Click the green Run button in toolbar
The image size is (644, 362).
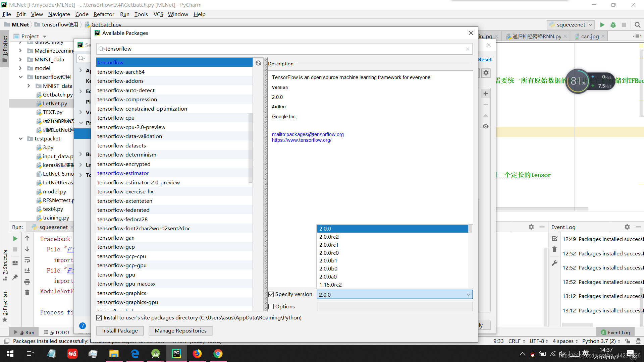(602, 25)
